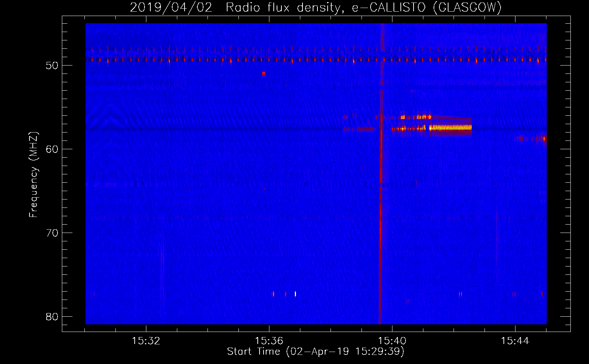
Task: Click the 15:44 time tick label
Action: pos(515,341)
